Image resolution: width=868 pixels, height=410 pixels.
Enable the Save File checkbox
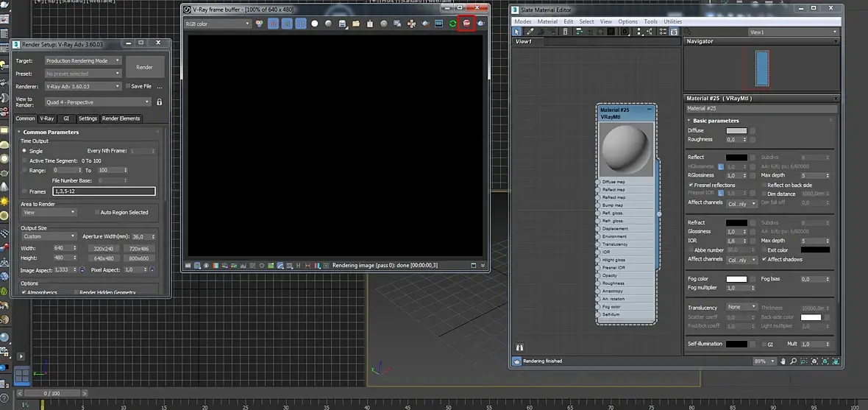point(127,86)
